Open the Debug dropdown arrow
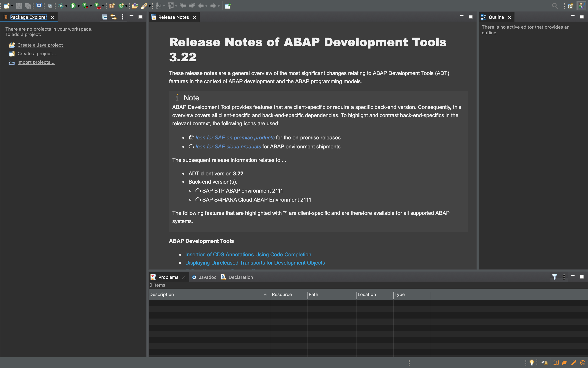The width and height of the screenshot is (588, 368). (x=66, y=6)
